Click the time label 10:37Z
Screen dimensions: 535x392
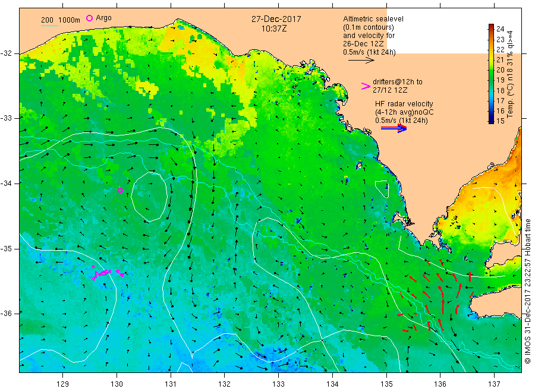[274, 29]
